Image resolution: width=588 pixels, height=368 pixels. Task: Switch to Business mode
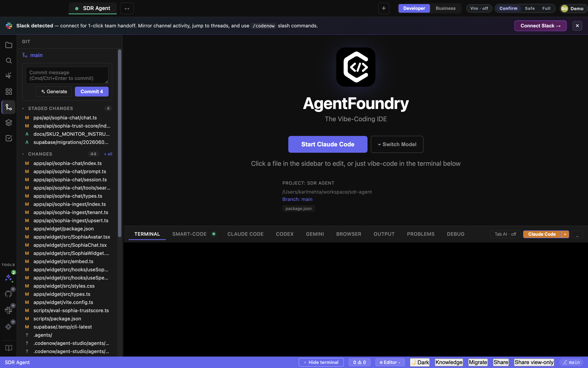[x=446, y=8]
